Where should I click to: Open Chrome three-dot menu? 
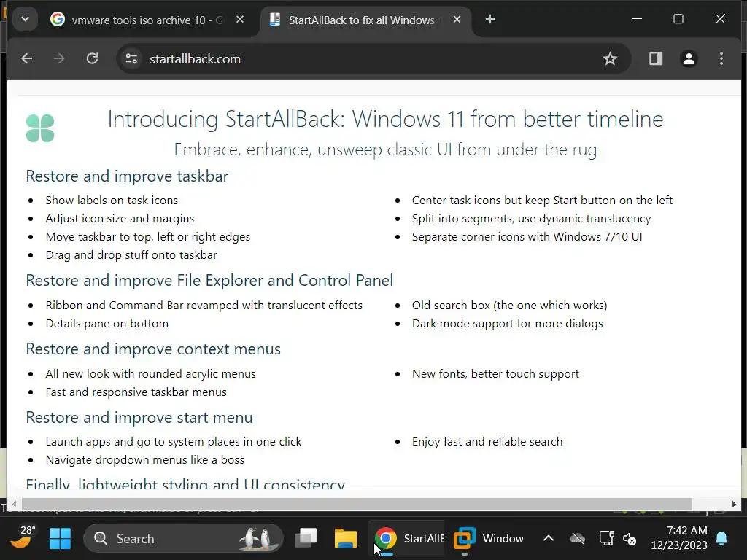tap(721, 58)
